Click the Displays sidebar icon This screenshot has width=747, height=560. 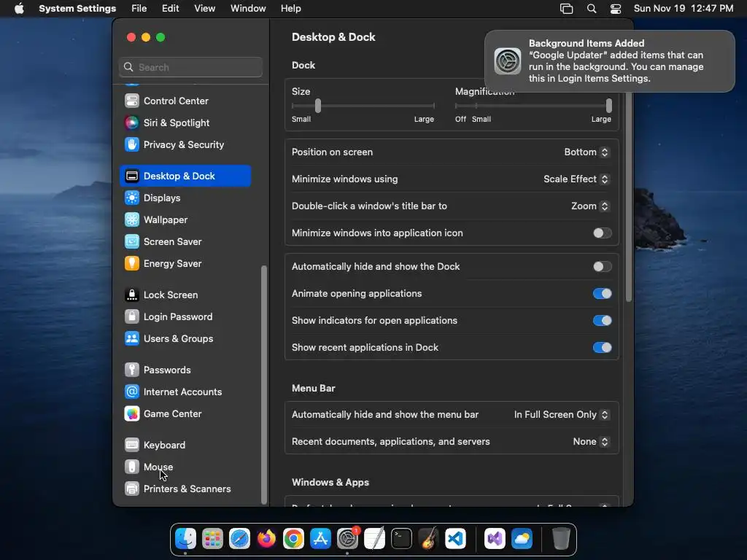132,198
